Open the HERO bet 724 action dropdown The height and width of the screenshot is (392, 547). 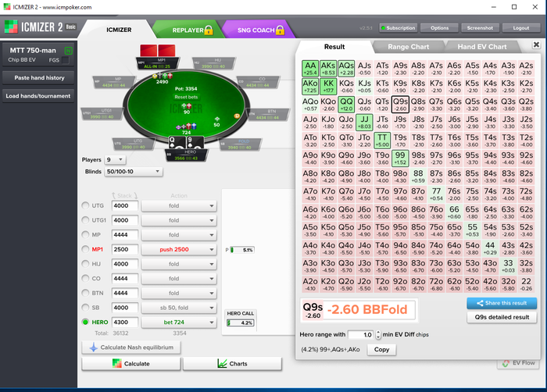(x=179, y=323)
